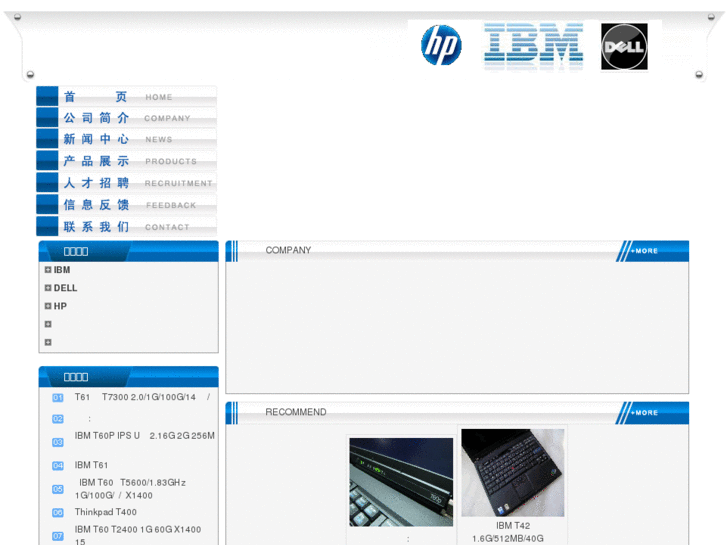Go to 新闻中心 NEWS page
The image size is (727, 545).
[x=127, y=139]
